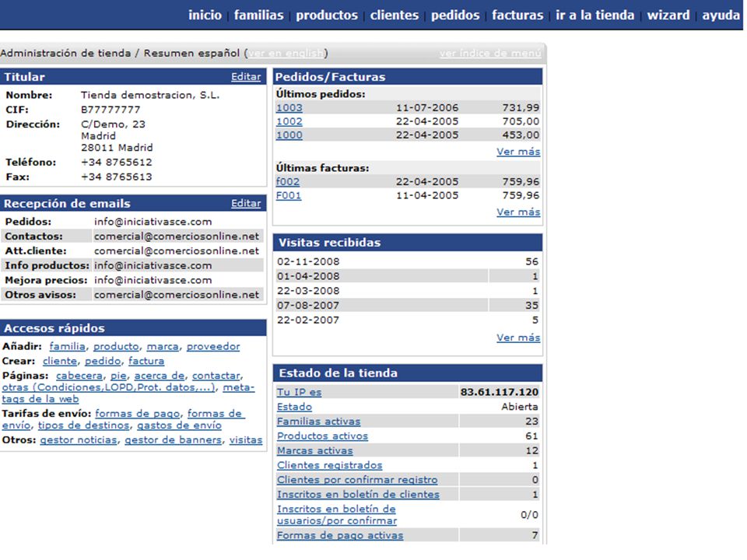Viewport: 747px width, 560px height.
Task: Click 'Ver más' under Últimas facturas
Action: (x=518, y=212)
